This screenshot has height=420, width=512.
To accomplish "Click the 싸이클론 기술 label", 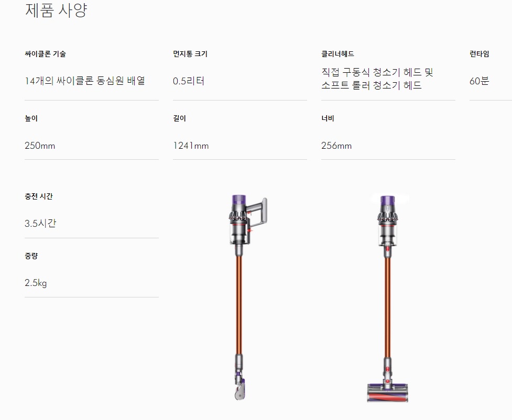I will pyautogui.click(x=46, y=54).
